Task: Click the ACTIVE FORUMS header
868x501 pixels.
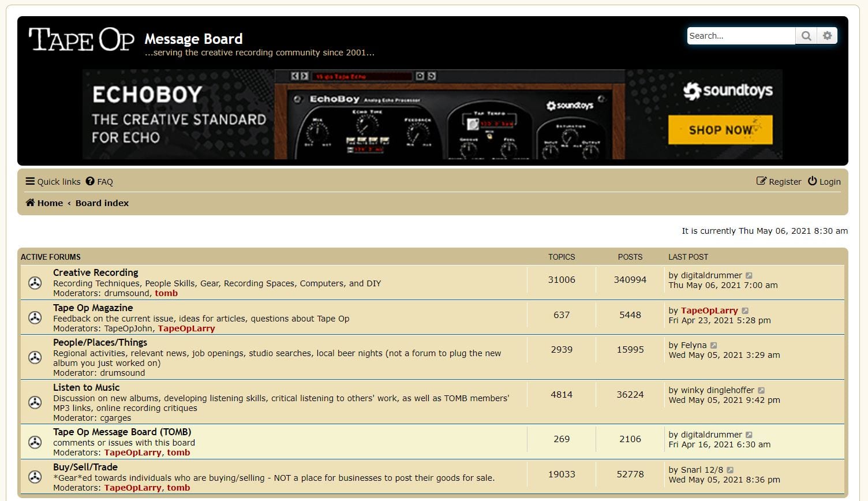Action: 51,257
